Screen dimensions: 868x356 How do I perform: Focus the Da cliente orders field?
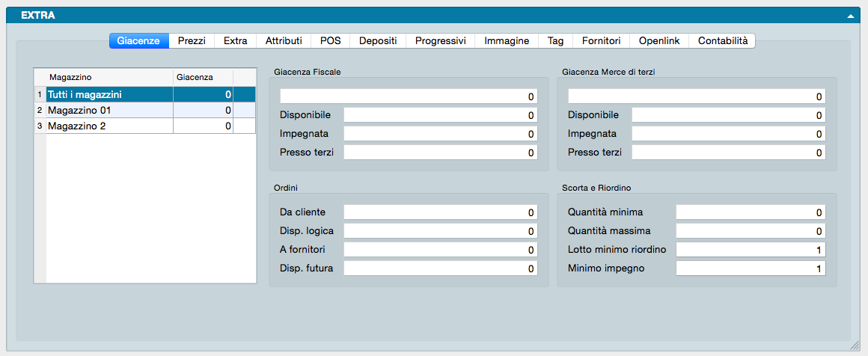point(440,212)
